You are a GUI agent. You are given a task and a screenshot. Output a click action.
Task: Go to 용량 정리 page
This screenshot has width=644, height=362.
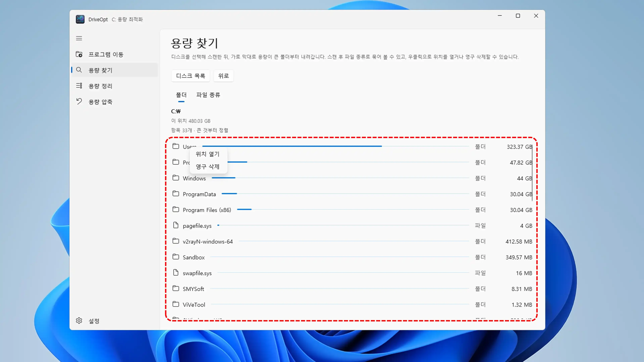[115, 86]
